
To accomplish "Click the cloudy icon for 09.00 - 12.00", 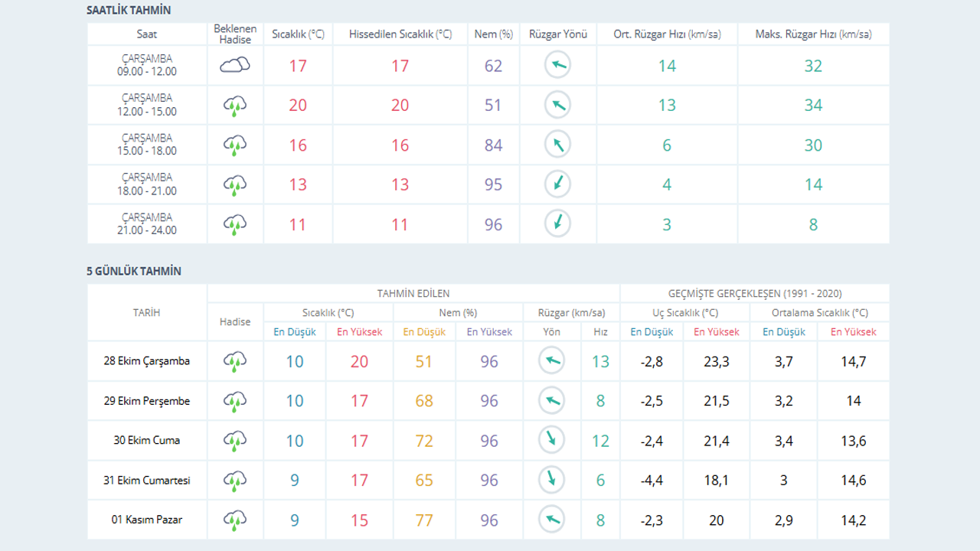I will click(235, 66).
